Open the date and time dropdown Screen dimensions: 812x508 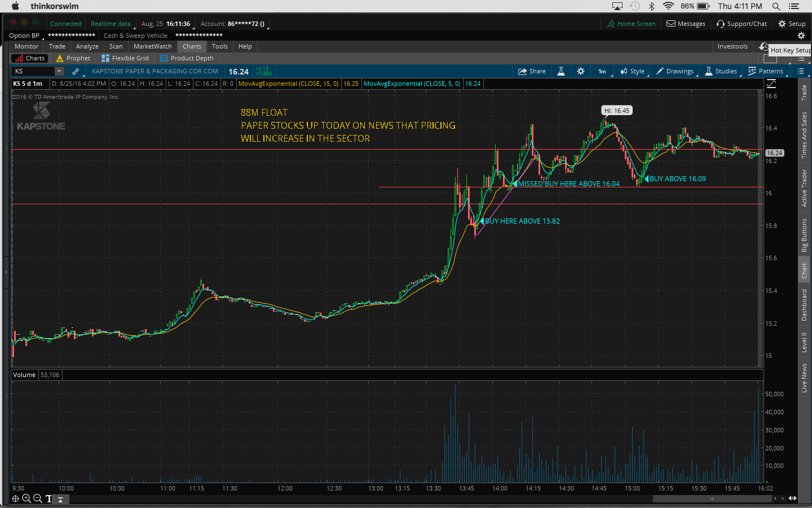tap(166, 24)
